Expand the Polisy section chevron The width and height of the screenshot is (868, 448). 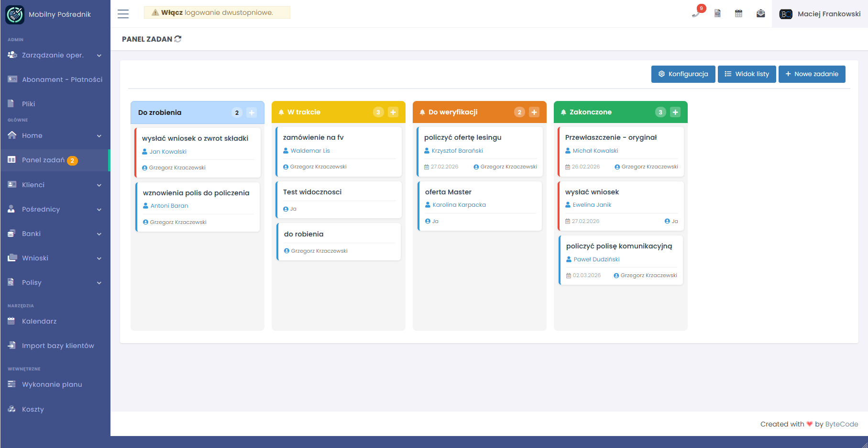pyautogui.click(x=99, y=282)
